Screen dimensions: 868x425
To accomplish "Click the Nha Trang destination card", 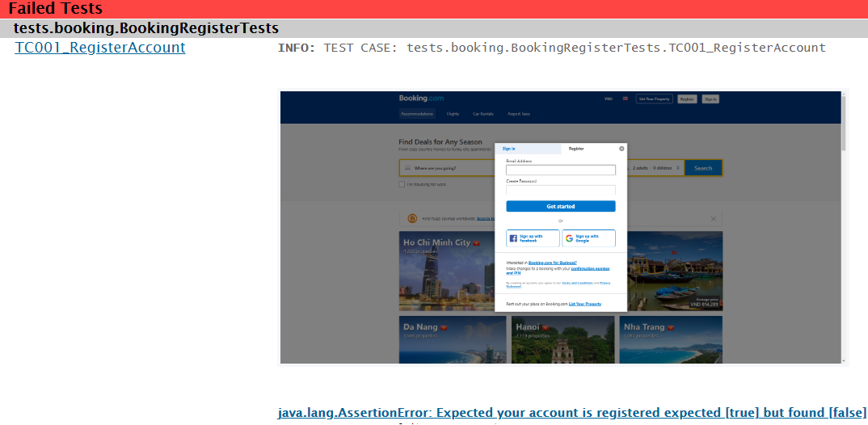I will 671,340.
